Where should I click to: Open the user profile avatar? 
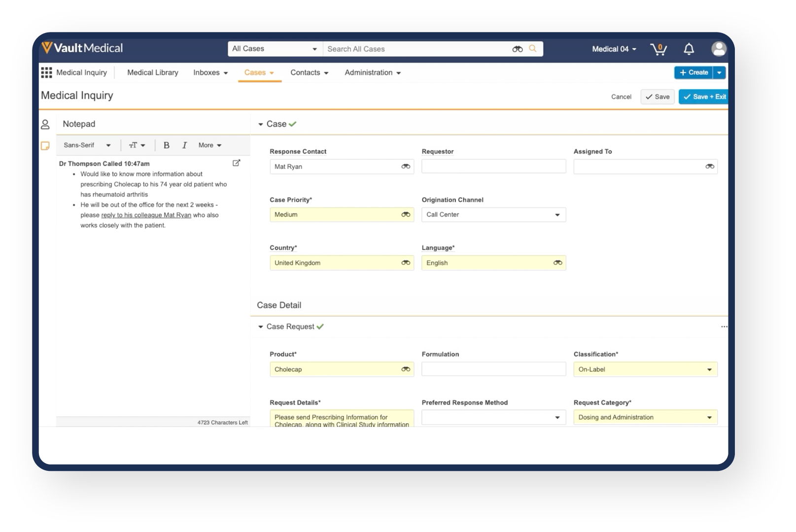pos(719,49)
